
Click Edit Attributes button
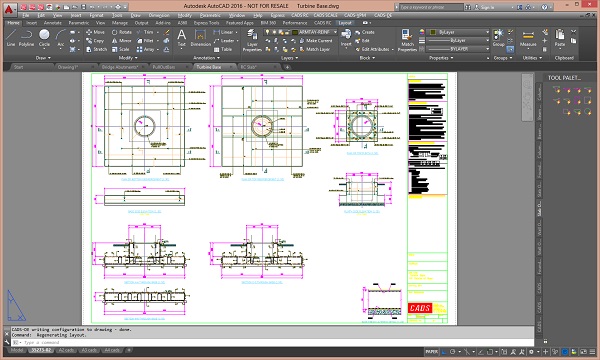[x=372, y=49]
